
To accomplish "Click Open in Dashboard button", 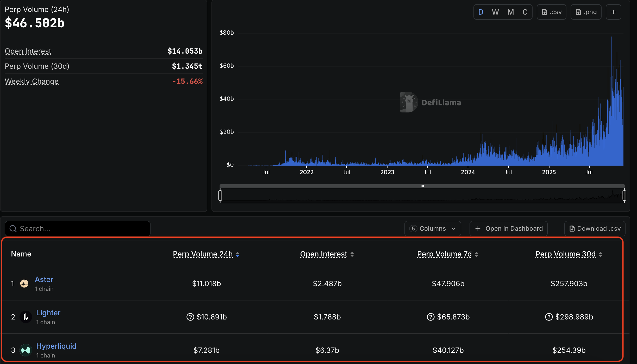I will coord(508,229).
